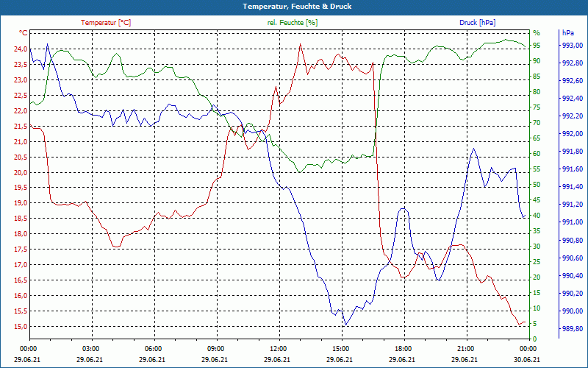Click temperature axis value 21,0
This screenshot has width=588, height=368.
pos(21,141)
